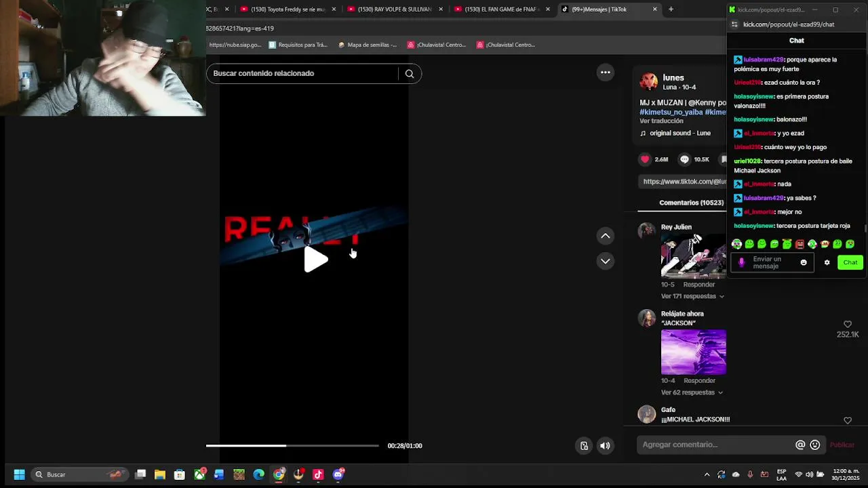
Task: Insert the red angry emote in Kick chat
Action: coord(800,244)
